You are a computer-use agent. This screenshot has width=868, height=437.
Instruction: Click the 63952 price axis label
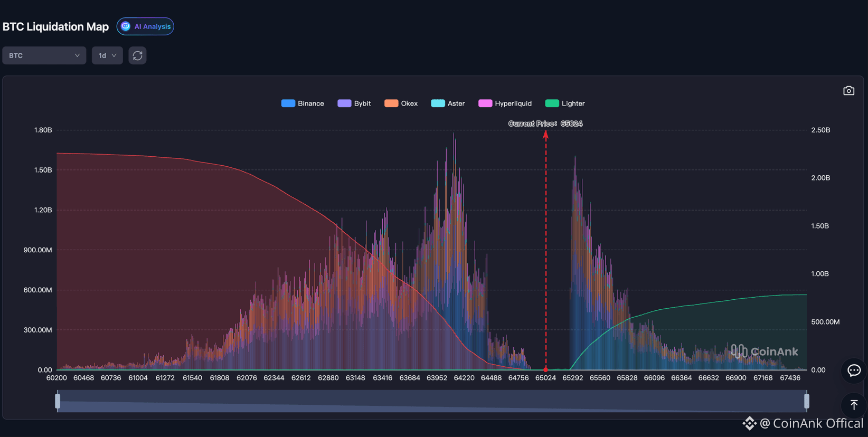pos(437,378)
